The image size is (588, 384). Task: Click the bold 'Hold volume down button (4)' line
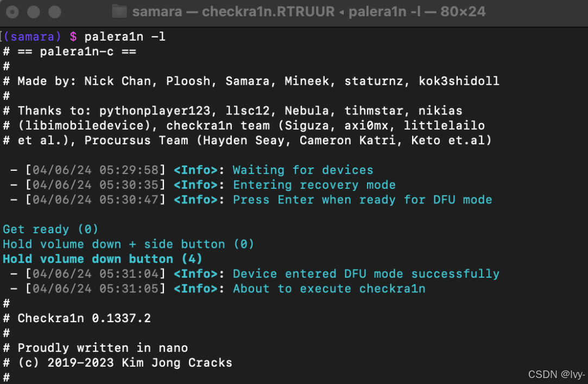point(103,259)
